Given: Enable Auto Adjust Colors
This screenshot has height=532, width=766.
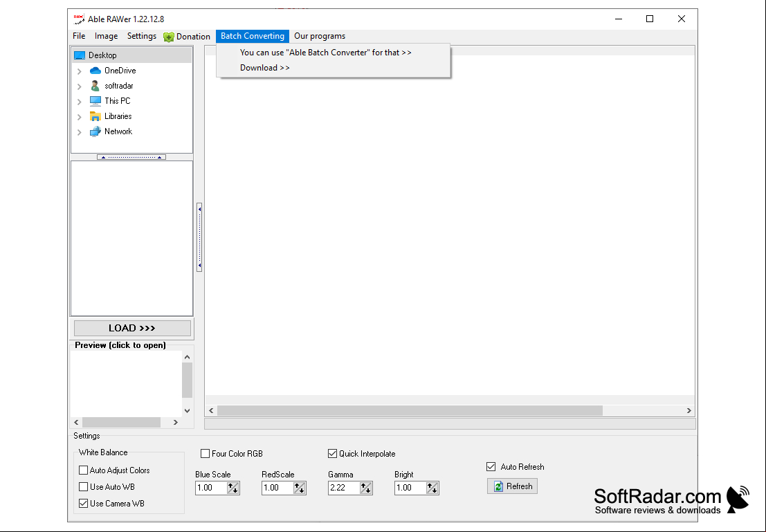Looking at the screenshot, I should [84, 470].
